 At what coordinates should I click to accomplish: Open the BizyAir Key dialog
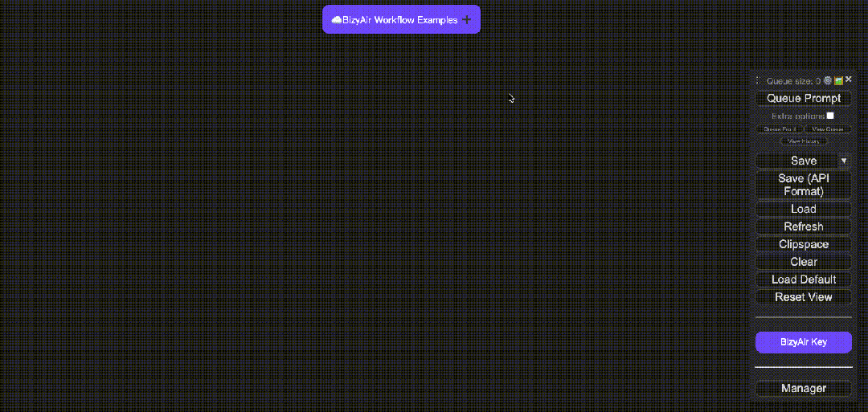click(x=803, y=342)
